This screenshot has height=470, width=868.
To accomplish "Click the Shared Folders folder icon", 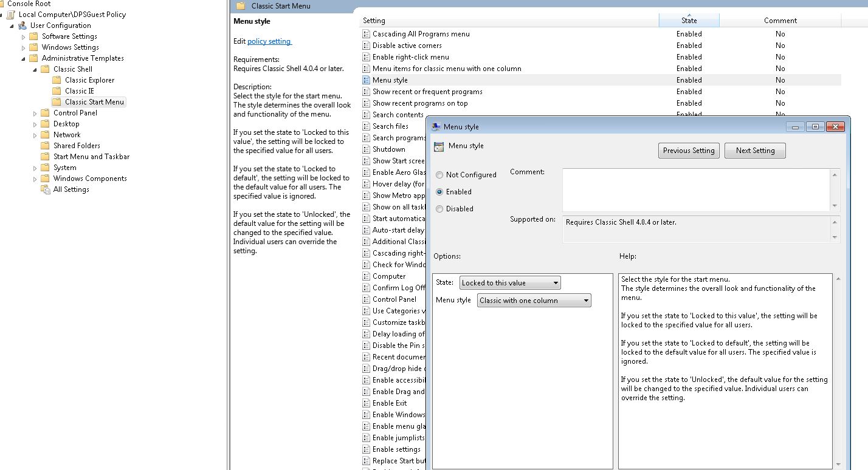I will [x=45, y=146].
